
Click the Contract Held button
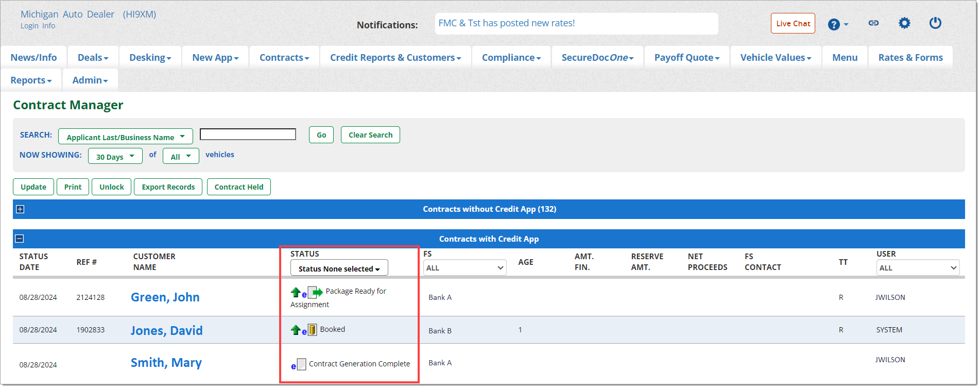[239, 187]
